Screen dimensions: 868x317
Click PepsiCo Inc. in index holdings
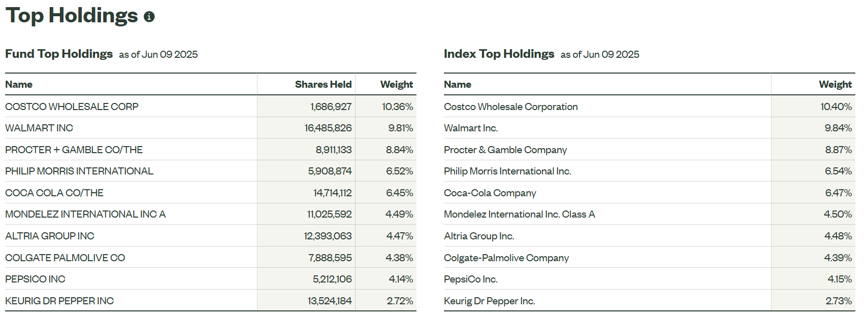(x=470, y=279)
